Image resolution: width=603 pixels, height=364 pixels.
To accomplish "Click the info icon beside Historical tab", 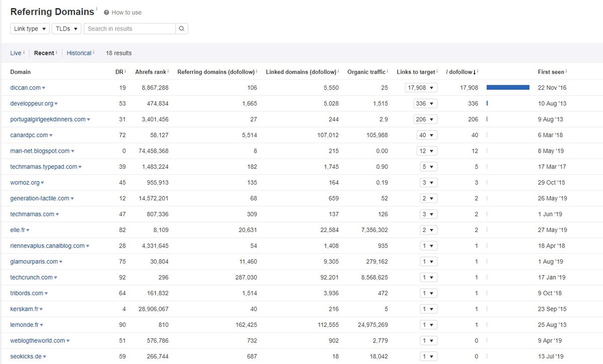I will [x=93, y=52].
